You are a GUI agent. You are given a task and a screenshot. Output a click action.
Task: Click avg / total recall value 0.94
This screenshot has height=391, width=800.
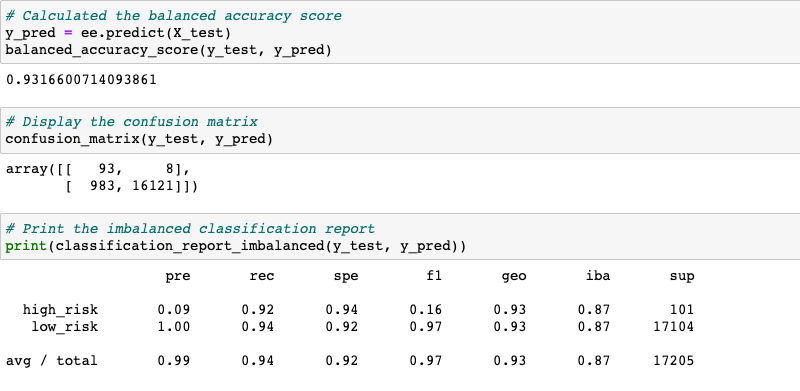coord(258,361)
